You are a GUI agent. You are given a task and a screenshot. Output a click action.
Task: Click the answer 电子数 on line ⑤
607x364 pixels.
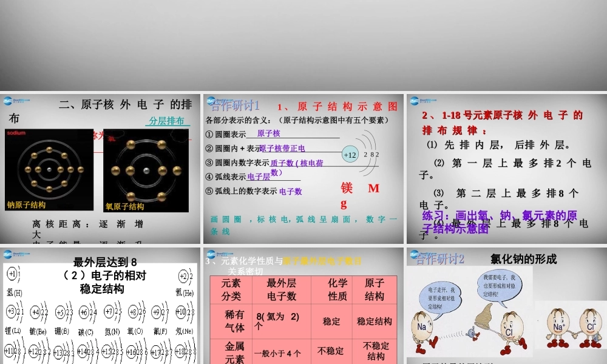tap(290, 191)
